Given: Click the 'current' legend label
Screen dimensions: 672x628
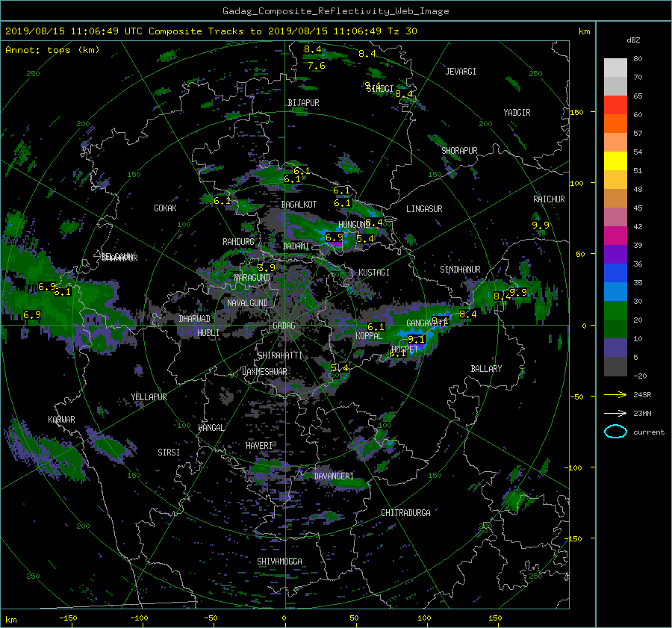Looking at the screenshot, I should coord(649,432).
